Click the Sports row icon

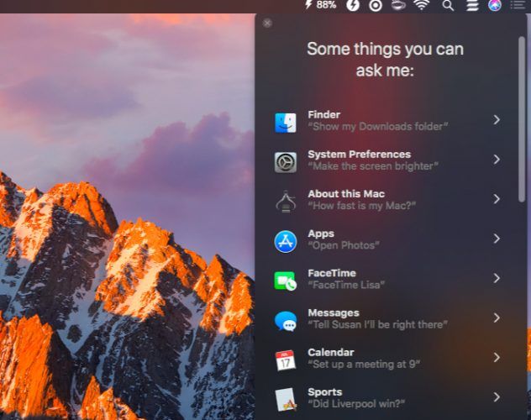coord(286,400)
